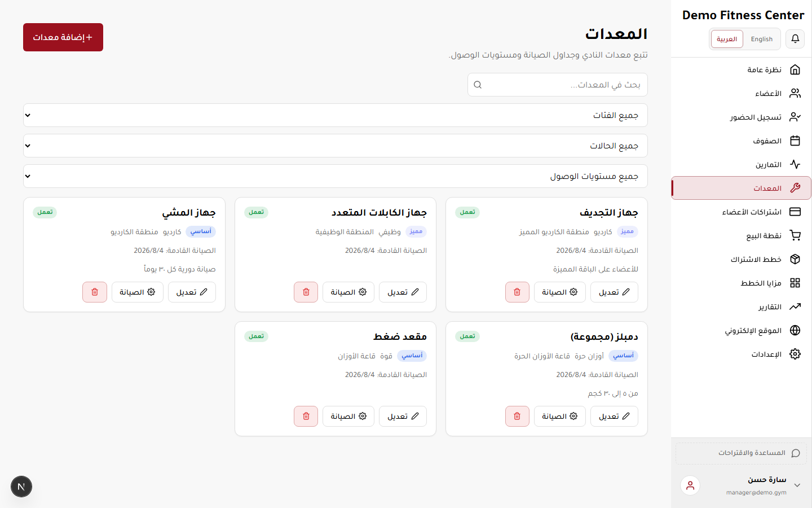812x508 pixels.
Task: Click the globe icon beside الموقع الإلكتروني
Action: (795, 330)
